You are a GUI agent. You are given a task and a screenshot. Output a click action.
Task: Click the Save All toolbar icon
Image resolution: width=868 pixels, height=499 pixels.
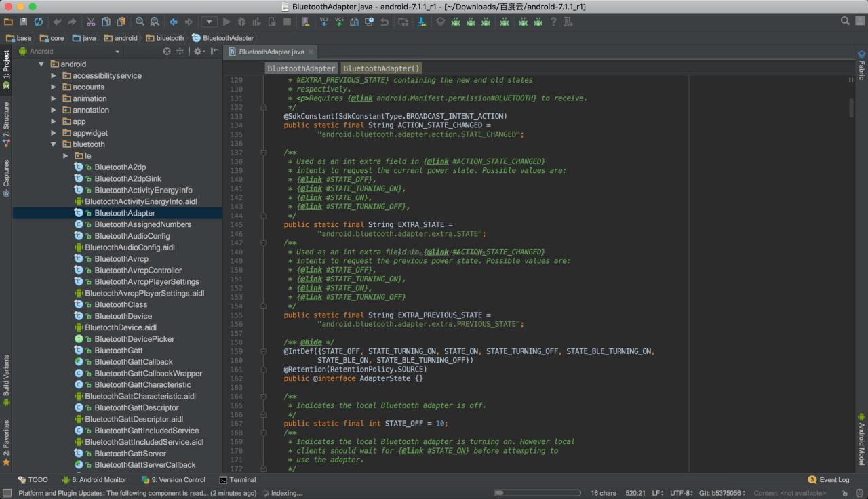23,22
